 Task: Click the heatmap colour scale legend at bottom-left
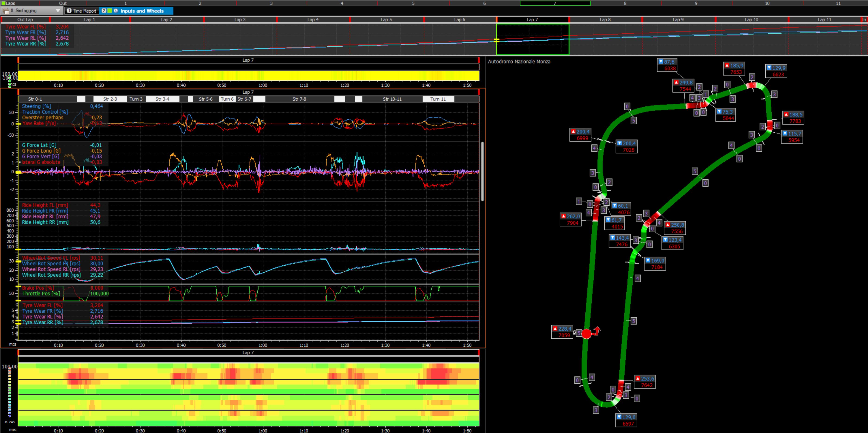point(10,393)
